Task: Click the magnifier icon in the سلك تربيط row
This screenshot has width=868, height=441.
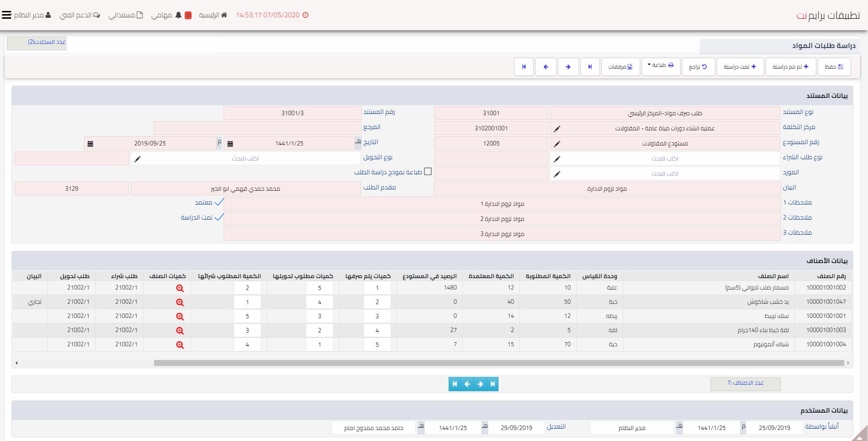Action: coord(180,317)
